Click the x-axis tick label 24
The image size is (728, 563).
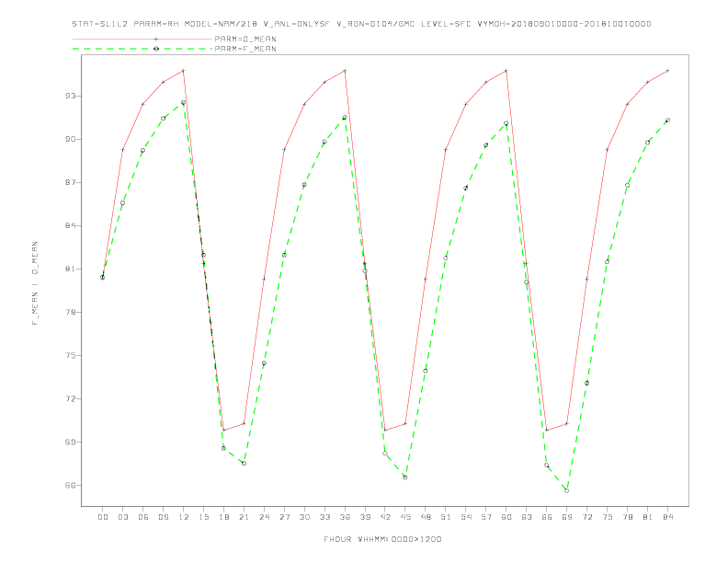pyautogui.click(x=264, y=517)
